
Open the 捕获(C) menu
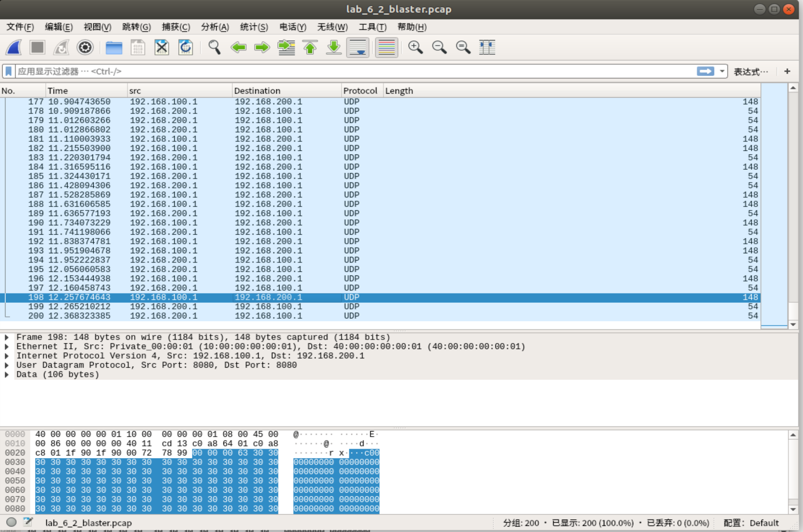[x=176, y=27]
